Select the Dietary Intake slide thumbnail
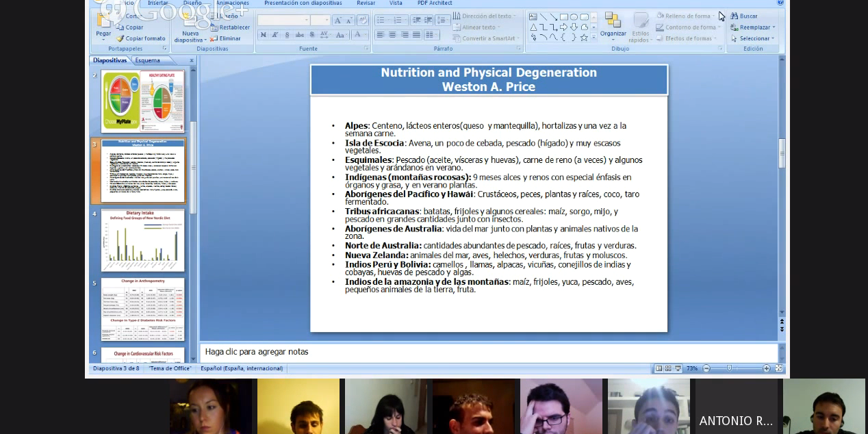868x434 pixels. coord(142,240)
